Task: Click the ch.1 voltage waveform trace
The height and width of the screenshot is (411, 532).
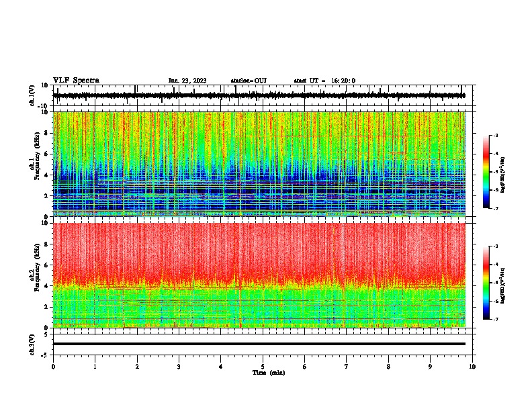Action: (259, 95)
